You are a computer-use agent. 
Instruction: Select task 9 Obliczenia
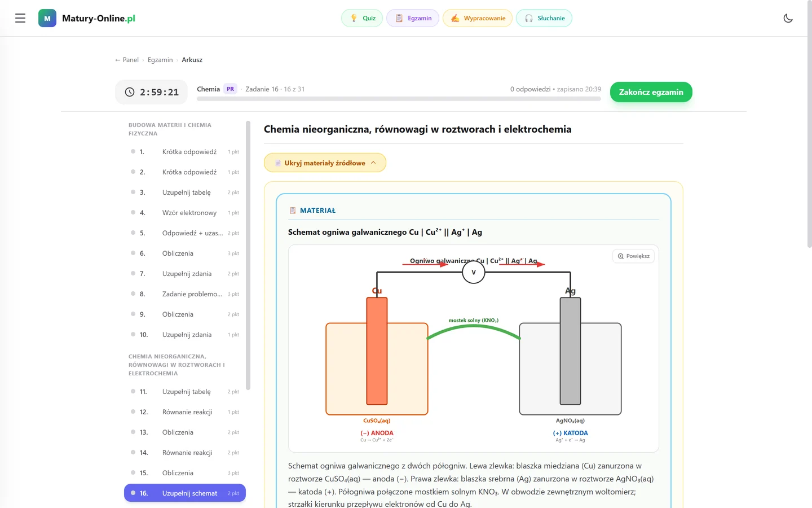point(185,314)
